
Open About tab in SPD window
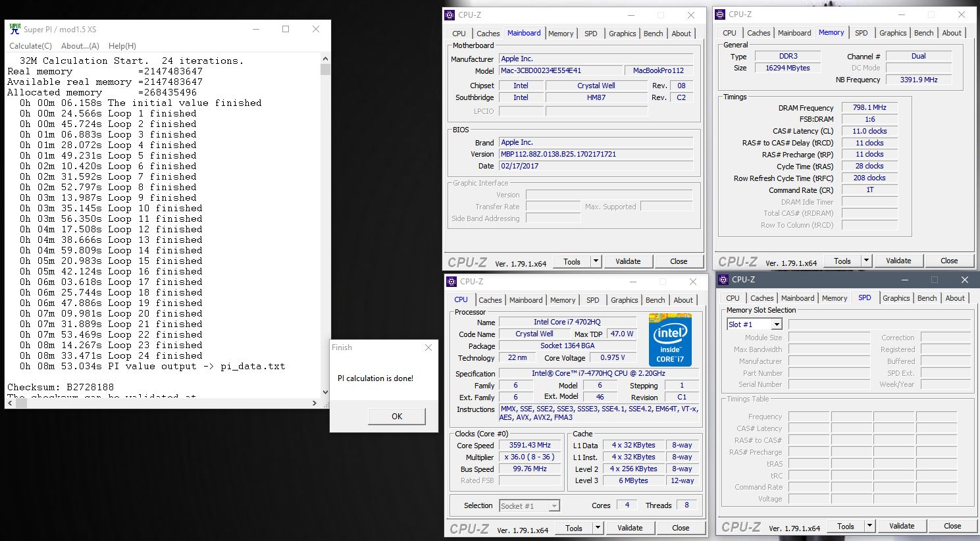click(x=955, y=298)
